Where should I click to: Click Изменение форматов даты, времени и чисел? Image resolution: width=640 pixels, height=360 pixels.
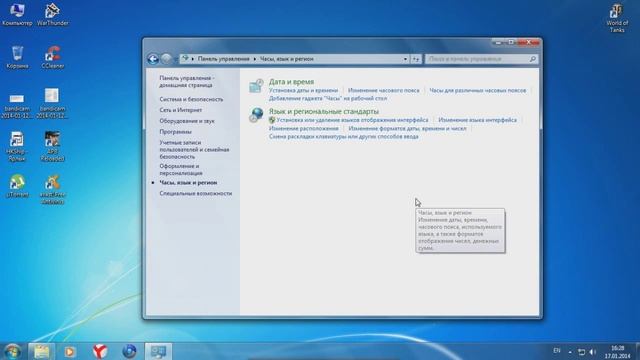407,128
